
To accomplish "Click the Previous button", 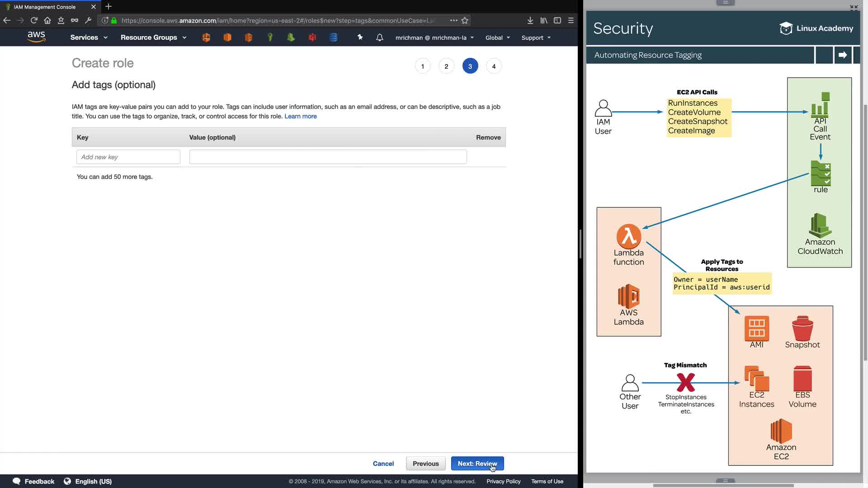I will 425,464.
